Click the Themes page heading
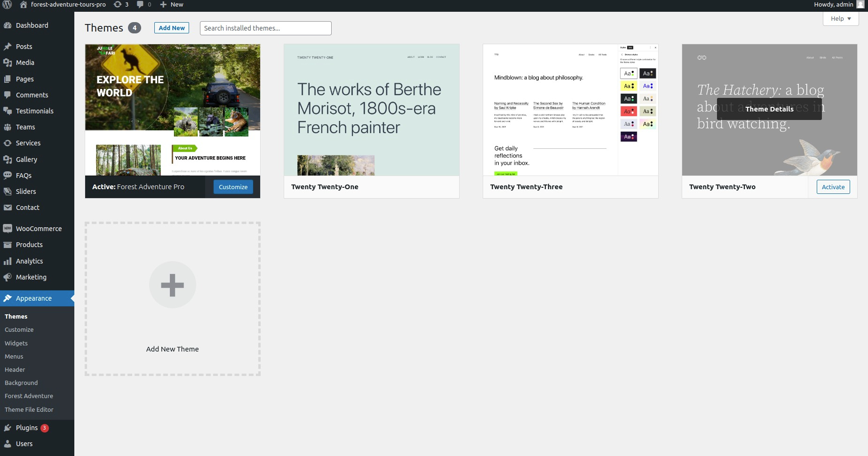The width and height of the screenshot is (868, 456). point(104,28)
